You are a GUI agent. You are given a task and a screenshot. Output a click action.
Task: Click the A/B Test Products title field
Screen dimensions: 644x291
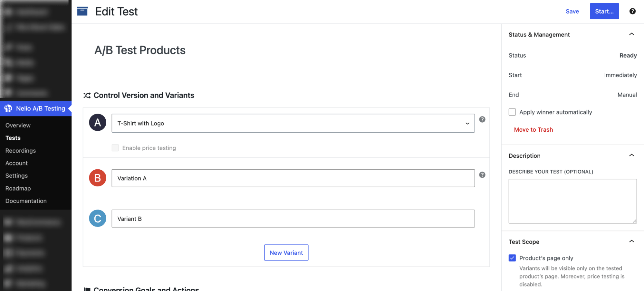(140, 50)
